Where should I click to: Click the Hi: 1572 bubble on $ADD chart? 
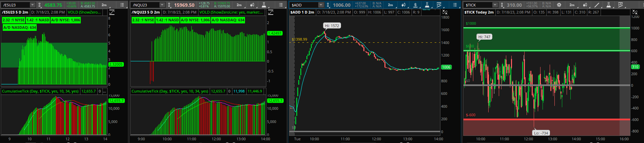click(x=332, y=26)
